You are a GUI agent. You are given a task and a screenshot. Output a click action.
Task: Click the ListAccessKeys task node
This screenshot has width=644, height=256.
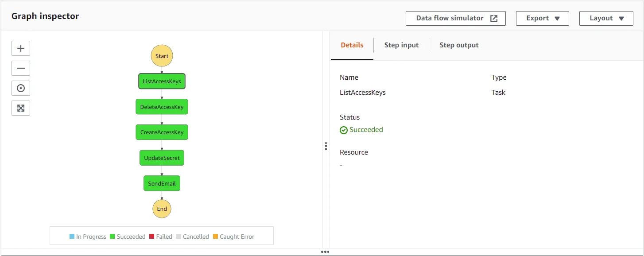(161, 81)
